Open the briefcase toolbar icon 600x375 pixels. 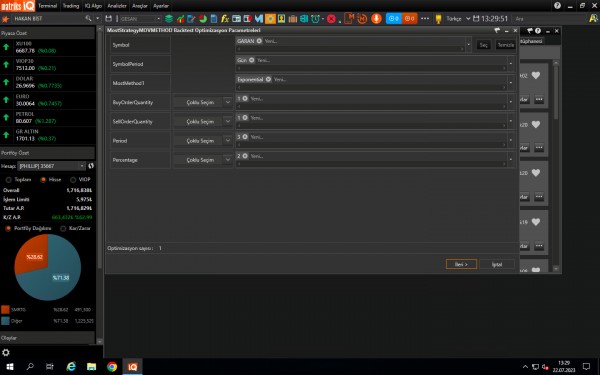click(x=293, y=18)
